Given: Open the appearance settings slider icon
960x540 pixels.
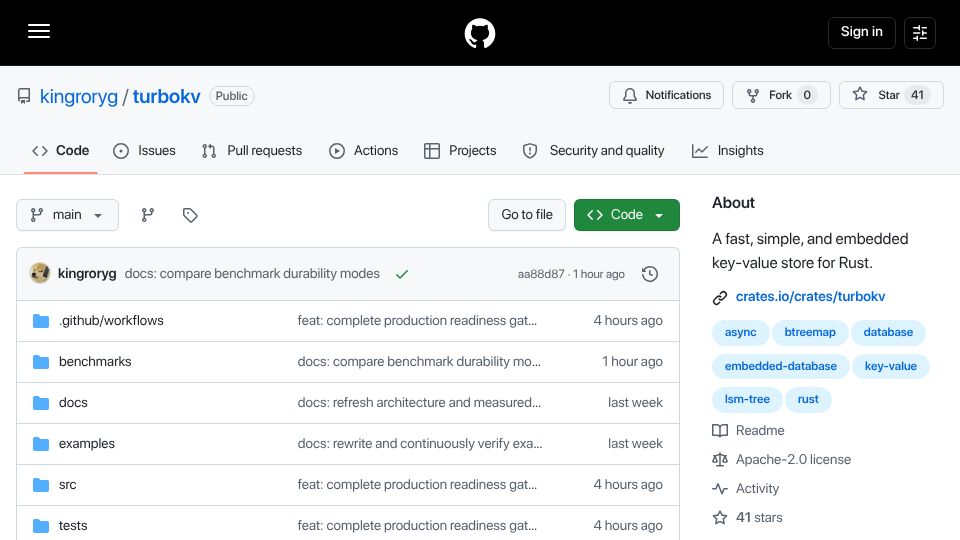Looking at the screenshot, I should [920, 32].
